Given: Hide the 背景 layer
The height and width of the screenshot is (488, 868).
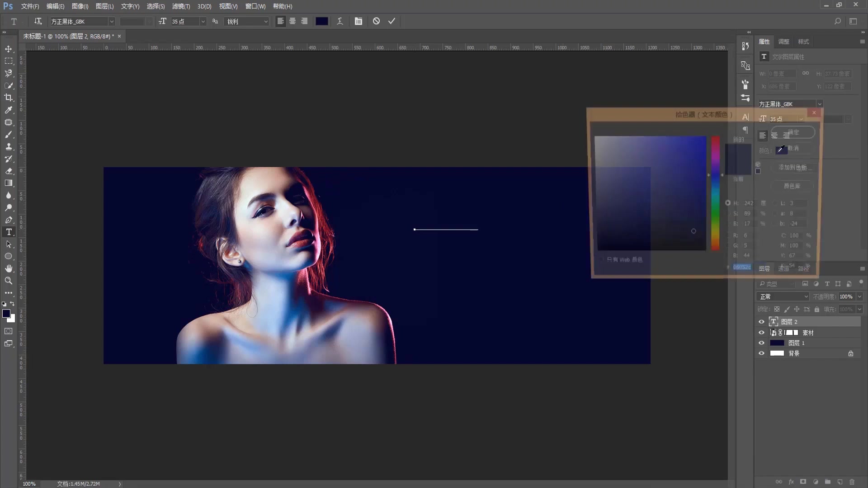Looking at the screenshot, I should (761, 353).
